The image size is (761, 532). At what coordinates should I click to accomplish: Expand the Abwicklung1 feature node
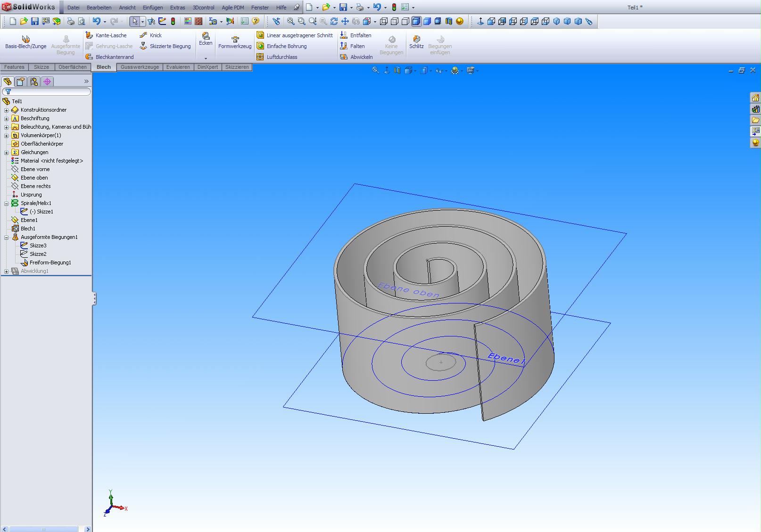point(7,271)
